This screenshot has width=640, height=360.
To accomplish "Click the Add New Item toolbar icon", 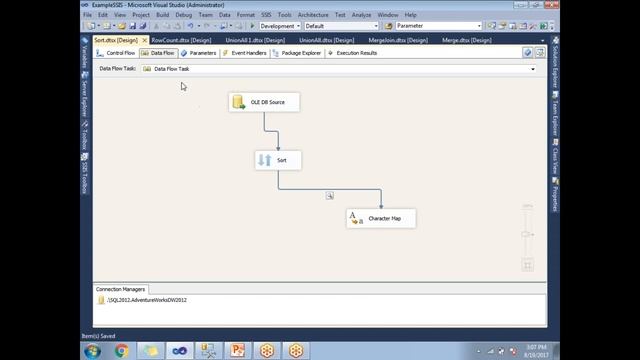I will [x=107, y=26].
